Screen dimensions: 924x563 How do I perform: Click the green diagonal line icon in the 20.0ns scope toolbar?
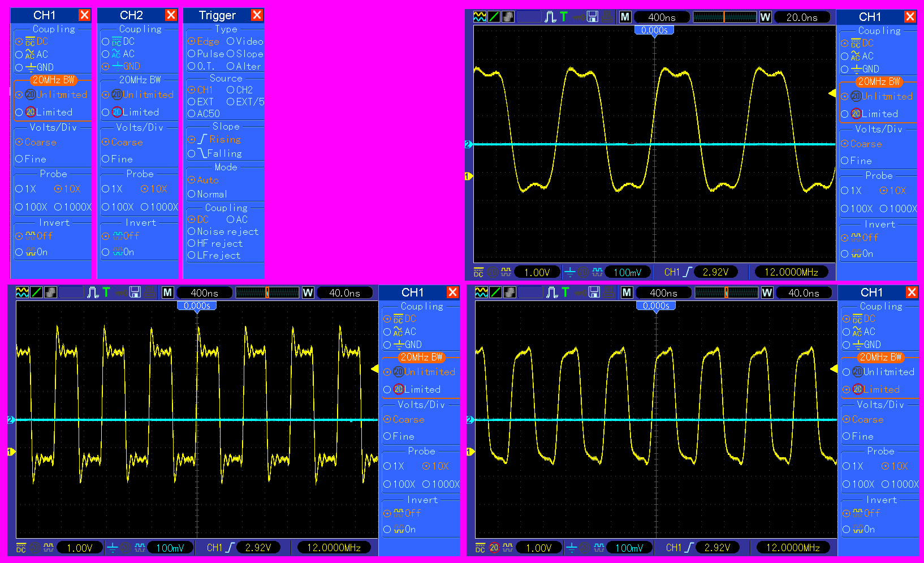click(494, 17)
